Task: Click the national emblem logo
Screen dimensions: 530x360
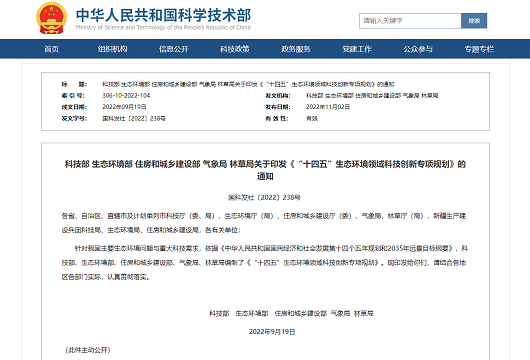Action: tap(51, 18)
